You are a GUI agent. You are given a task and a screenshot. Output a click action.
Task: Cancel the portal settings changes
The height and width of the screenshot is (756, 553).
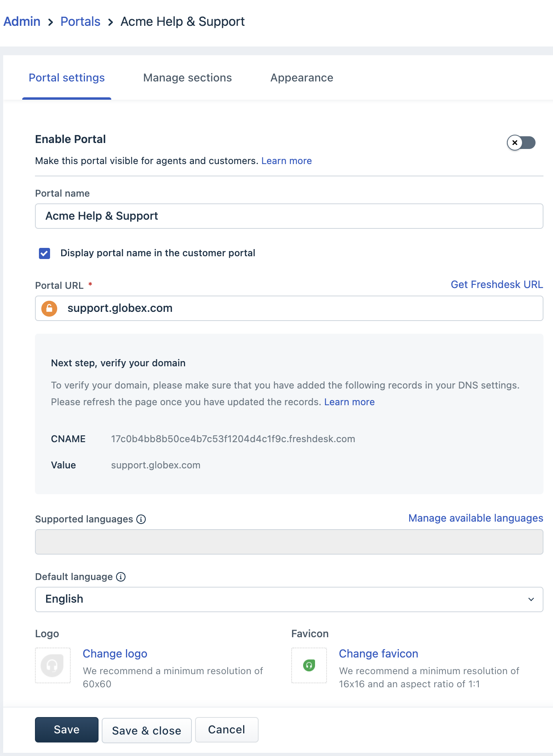click(x=226, y=730)
